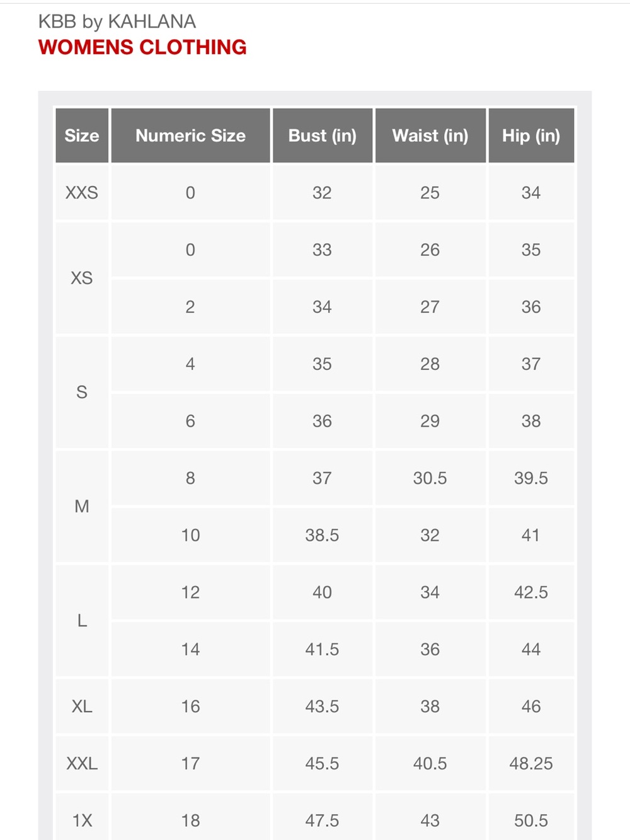Image resolution: width=630 pixels, height=840 pixels.
Task: Select the XXS size row label
Action: [82, 193]
